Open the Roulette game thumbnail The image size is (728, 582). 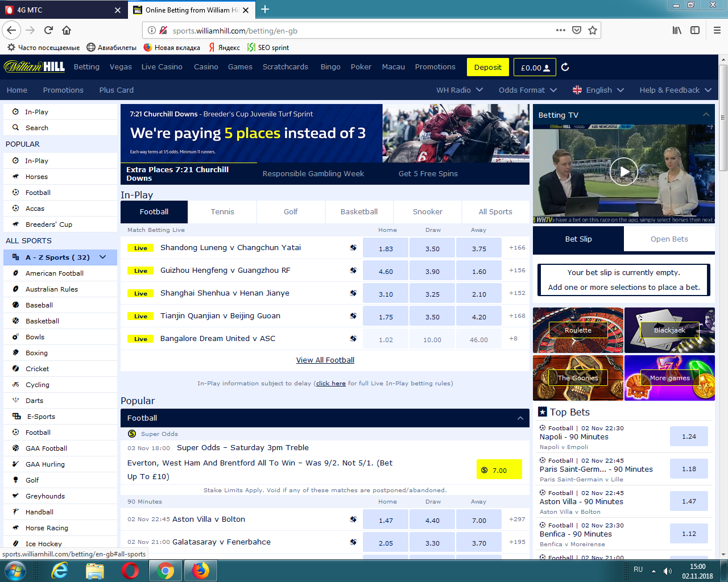[578, 330]
